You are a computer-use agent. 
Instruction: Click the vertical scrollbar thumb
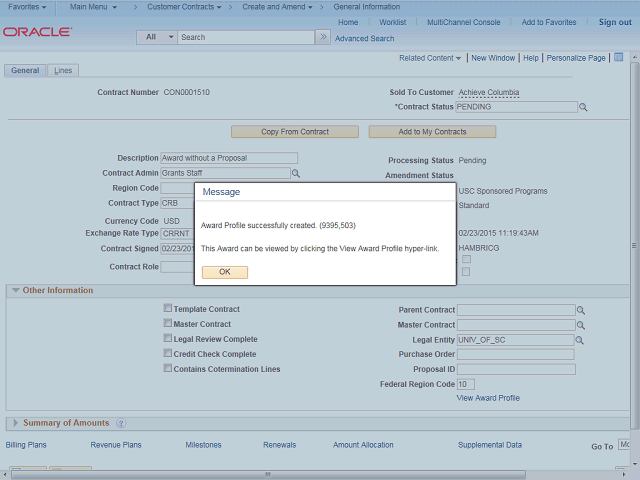click(x=634, y=245)
